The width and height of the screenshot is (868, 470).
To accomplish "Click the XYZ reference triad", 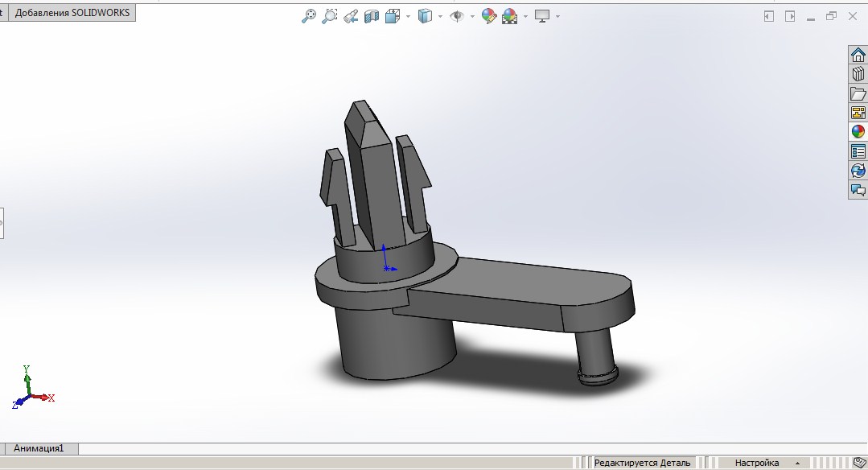I will coord(32,388).
